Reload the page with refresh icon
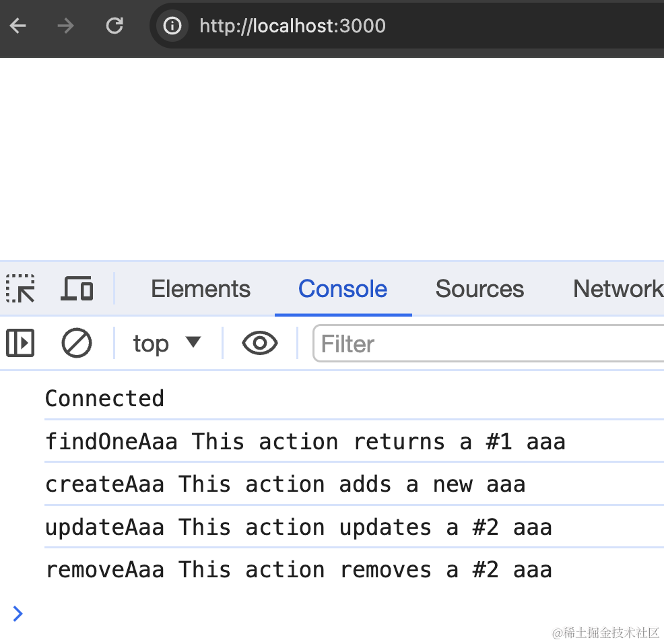Viewport: 664px width, 644px height. click(x=115, y=26)
